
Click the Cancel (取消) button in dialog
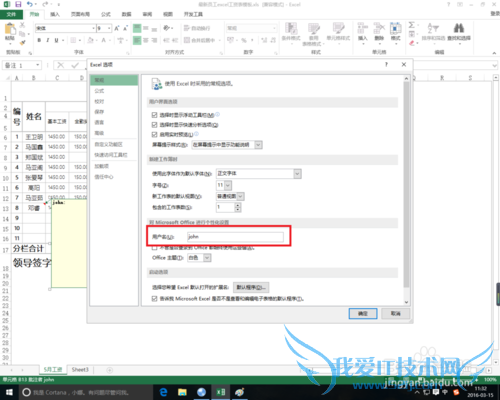395,314
